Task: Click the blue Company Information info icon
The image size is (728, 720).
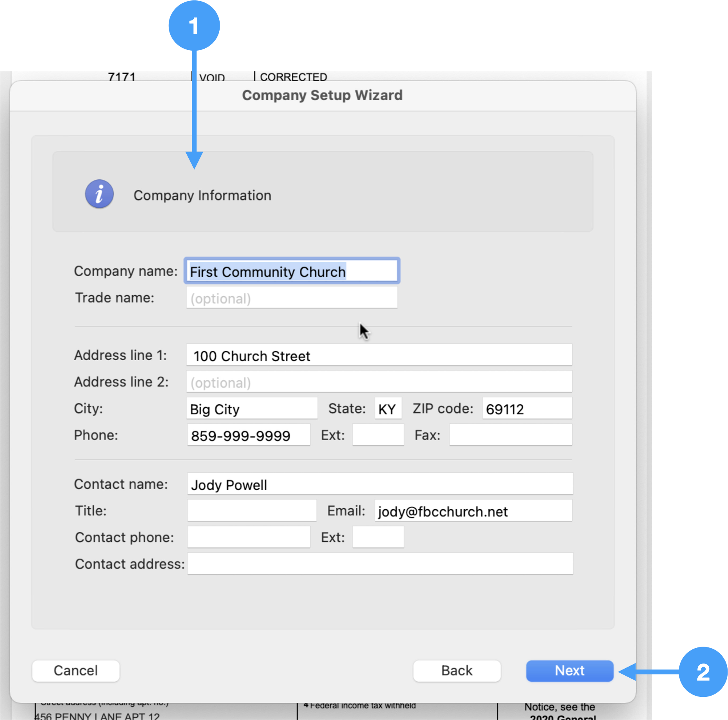Action: [99, 194]
